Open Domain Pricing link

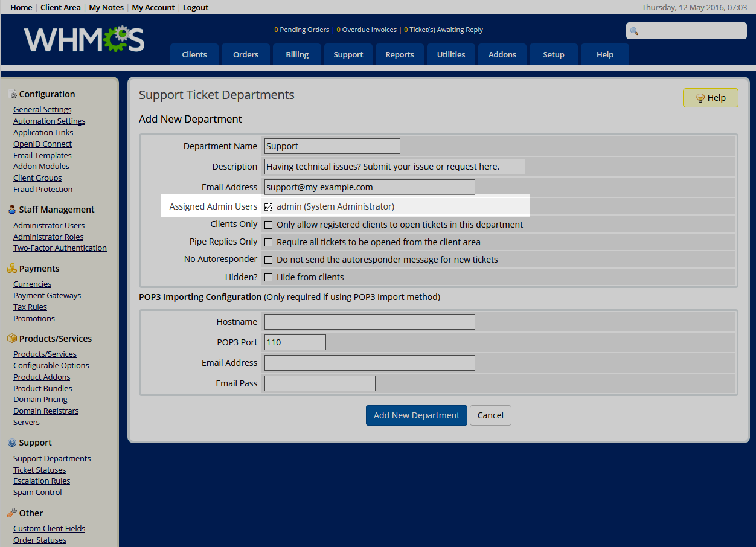40,400
